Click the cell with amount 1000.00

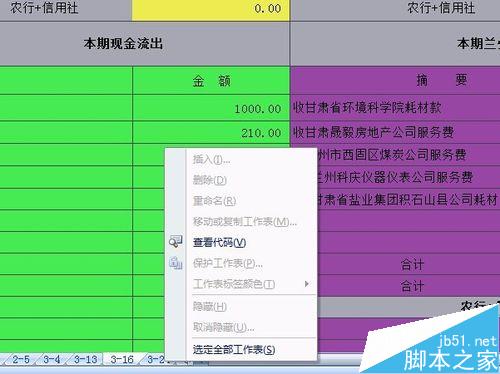211,108
